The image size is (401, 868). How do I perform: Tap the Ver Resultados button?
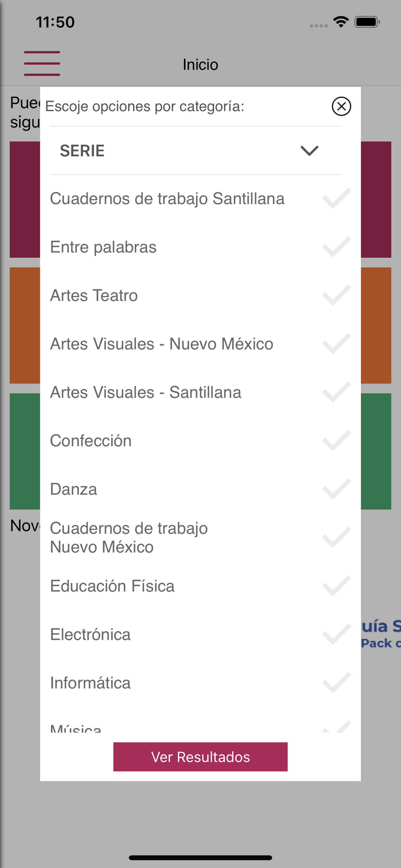pos(200,756)
